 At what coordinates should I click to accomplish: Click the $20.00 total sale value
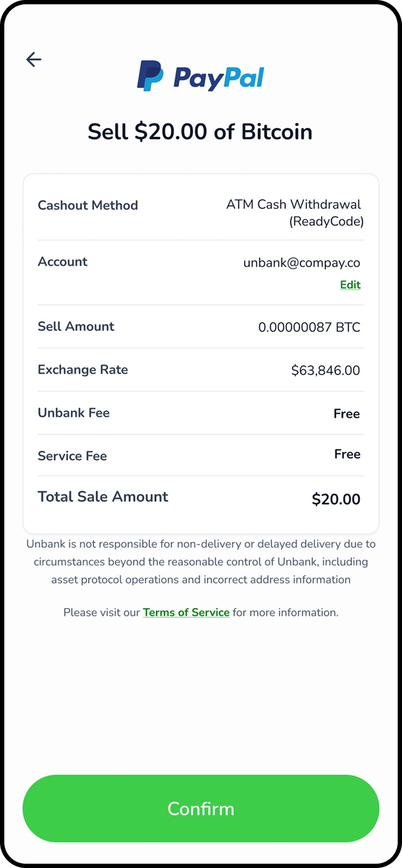pos(336,499)
